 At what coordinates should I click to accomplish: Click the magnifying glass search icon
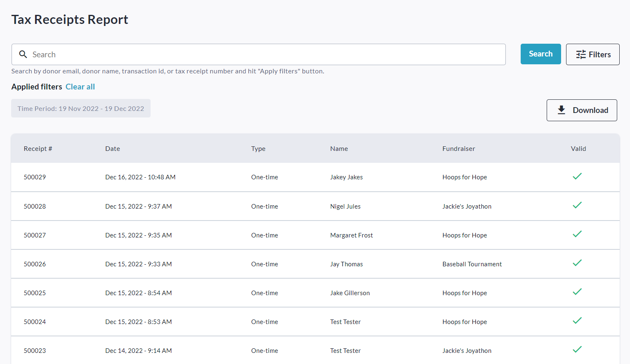coord(23,54)
